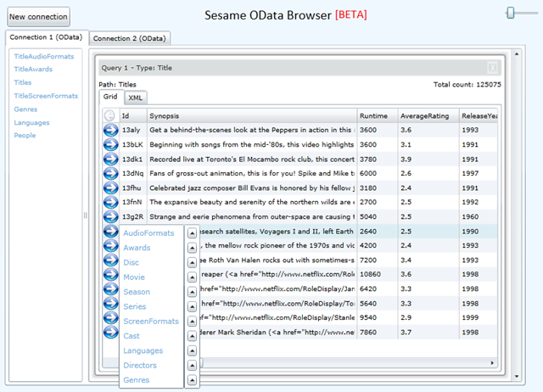
Task: Click up-arrow button beside Disc
Action: (x=193, y=263)
